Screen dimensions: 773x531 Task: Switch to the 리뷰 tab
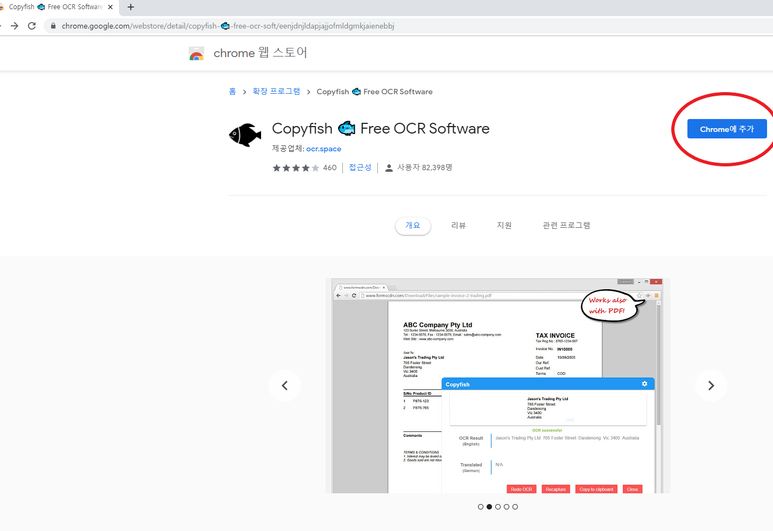point(458,225)
